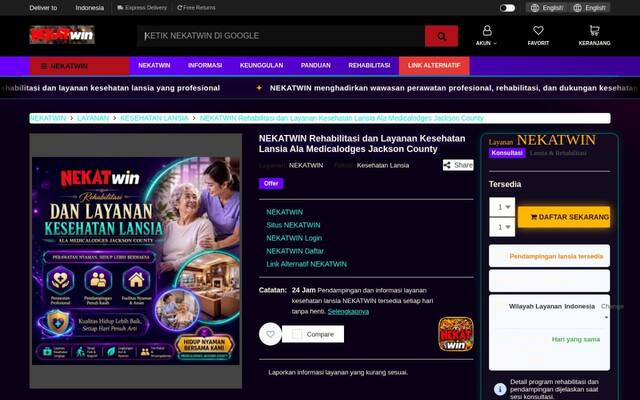Click the red search magnifier button
Viewport: 640px width, 400px height.
pyautogui.click(x=441, y=36)
